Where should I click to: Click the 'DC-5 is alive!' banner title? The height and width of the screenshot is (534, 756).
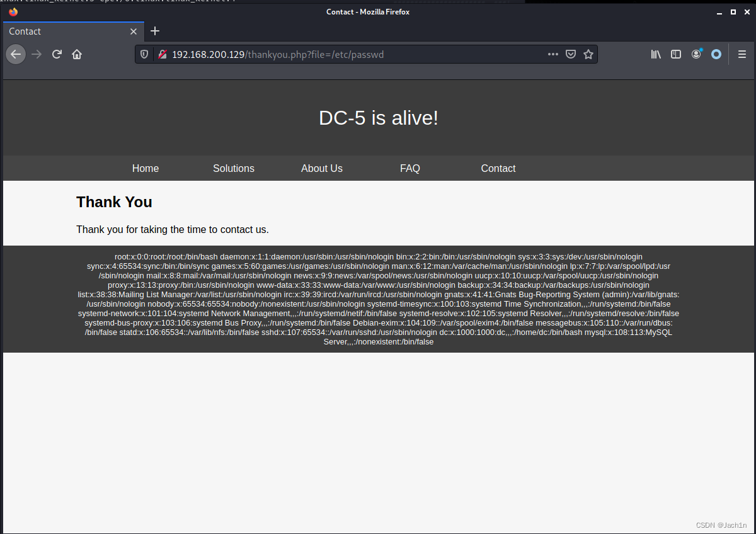tap(379, 118)
